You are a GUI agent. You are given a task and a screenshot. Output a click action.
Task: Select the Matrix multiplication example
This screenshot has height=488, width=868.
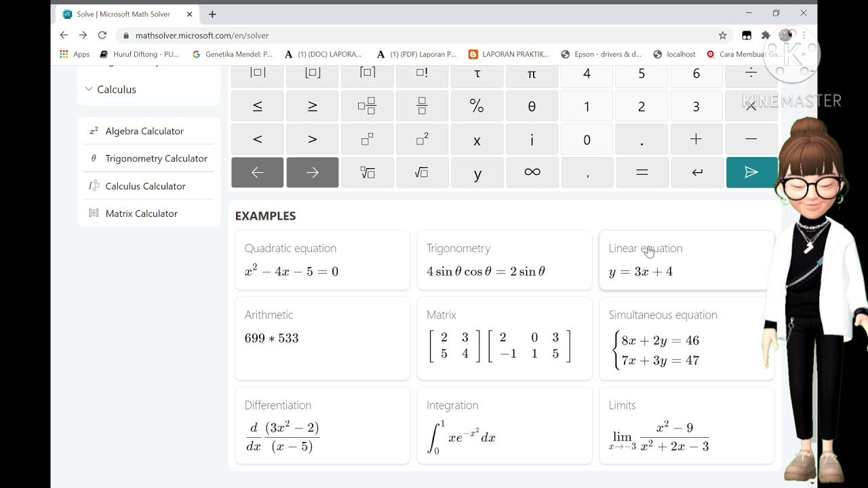(505, 338)
